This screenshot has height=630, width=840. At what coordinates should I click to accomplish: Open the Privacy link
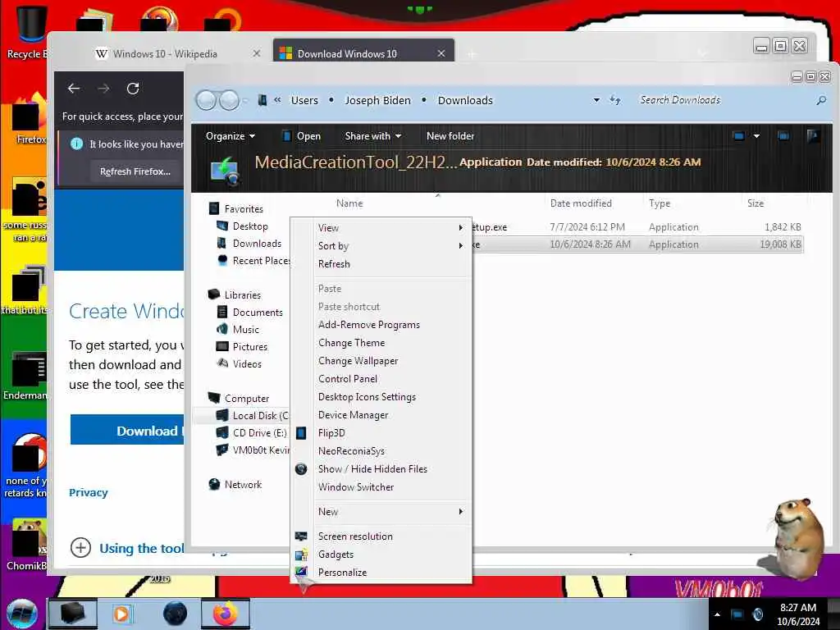tap(89, 492)
